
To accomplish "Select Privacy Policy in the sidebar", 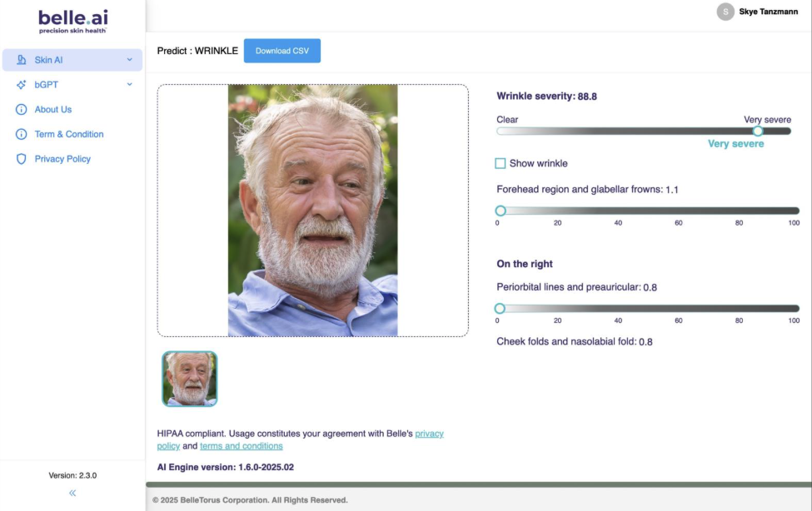I will tap(62, 159).
